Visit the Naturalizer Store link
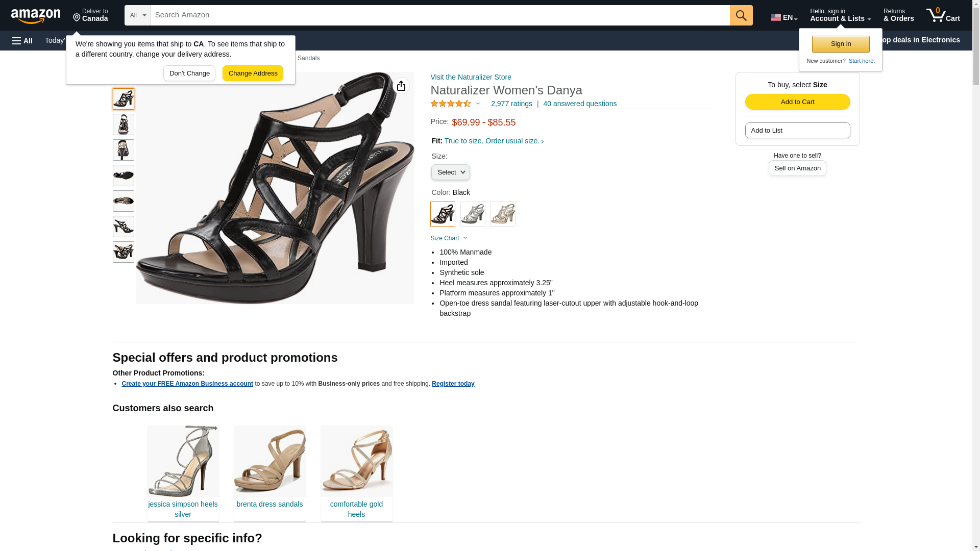The image size is (980, 551). coord(471,77)
